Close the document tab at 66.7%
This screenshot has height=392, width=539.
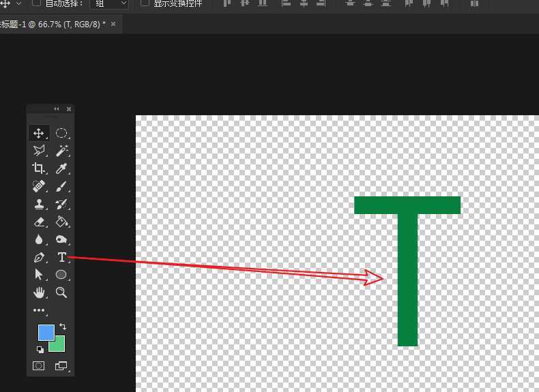[x=113, y=24]
